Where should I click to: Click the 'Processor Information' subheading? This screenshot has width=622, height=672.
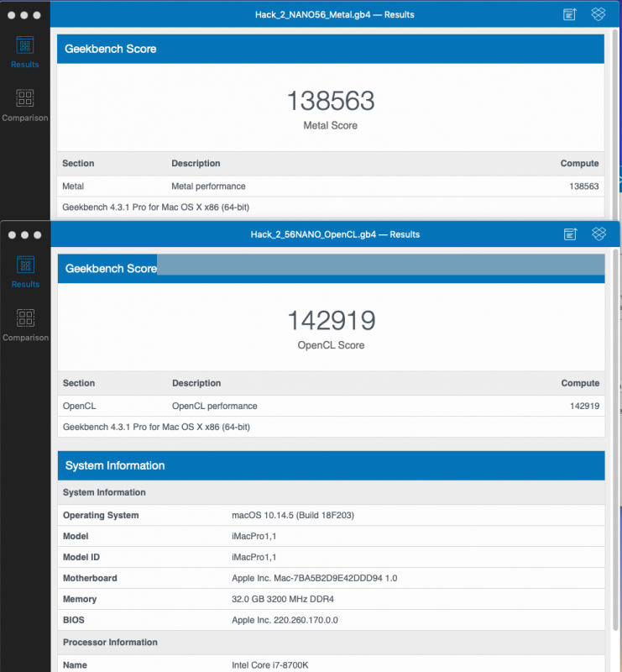pos(110,643)
